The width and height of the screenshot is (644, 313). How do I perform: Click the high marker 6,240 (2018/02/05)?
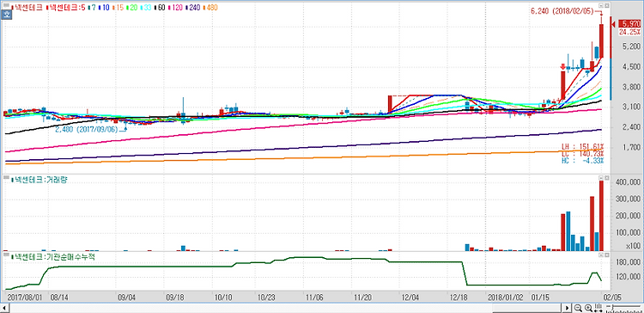562,11
